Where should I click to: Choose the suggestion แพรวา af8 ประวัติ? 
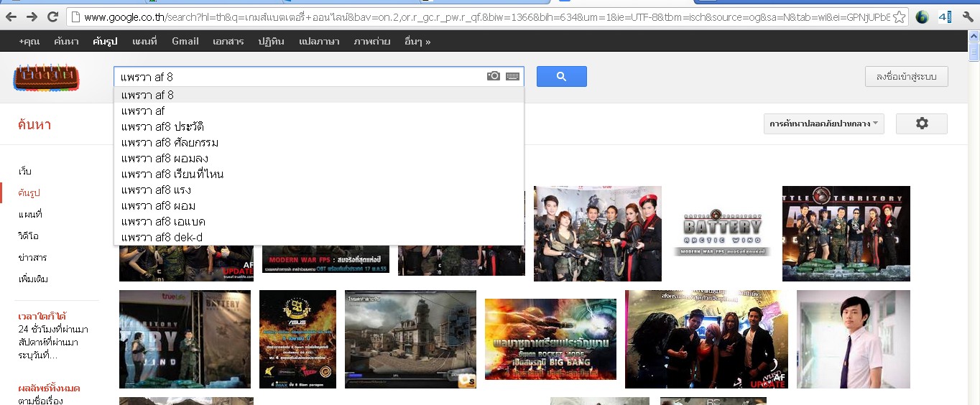[x=319, y=126]
